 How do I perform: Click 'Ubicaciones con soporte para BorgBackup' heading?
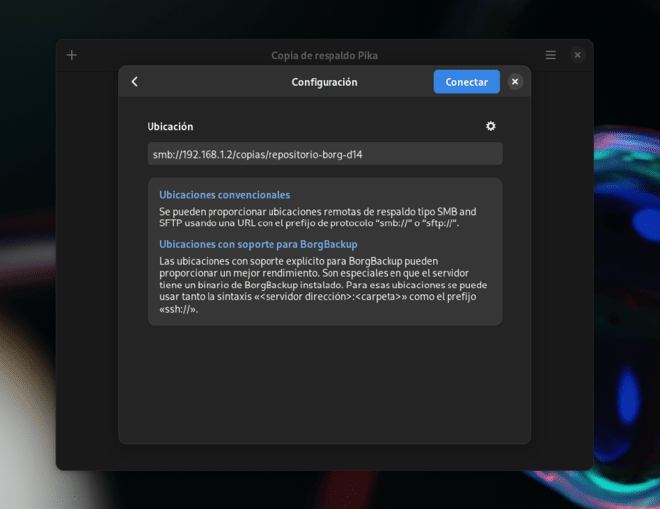click(x=258, y=244)
